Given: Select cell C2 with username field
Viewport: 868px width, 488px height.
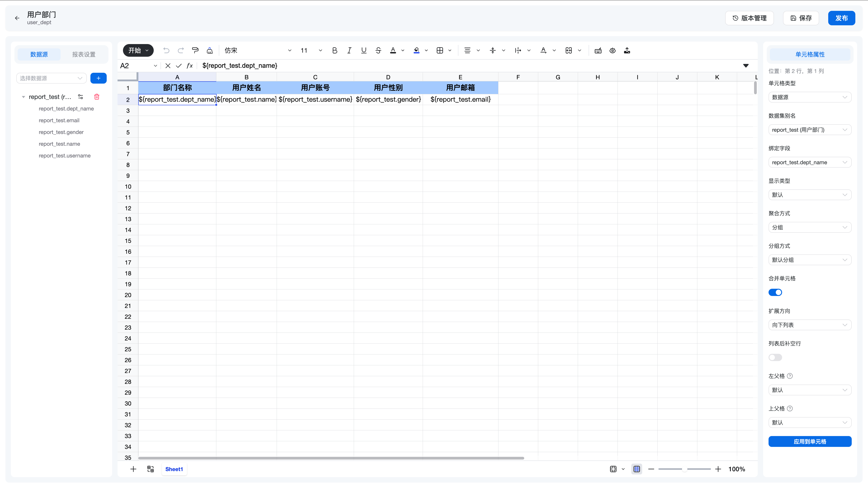Looking at the screenshot, I should pyautogui.click(x=315, y=99).
